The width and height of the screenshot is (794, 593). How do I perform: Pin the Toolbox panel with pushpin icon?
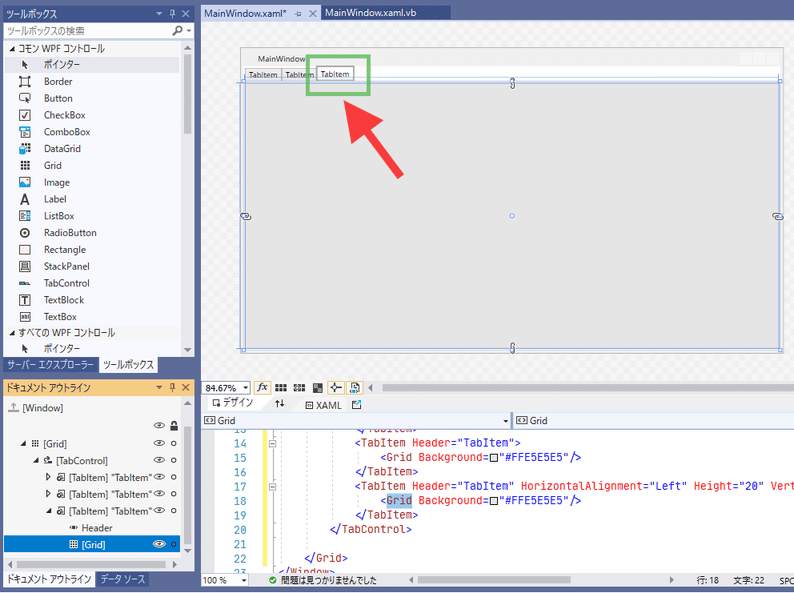(x=171, y=14)
